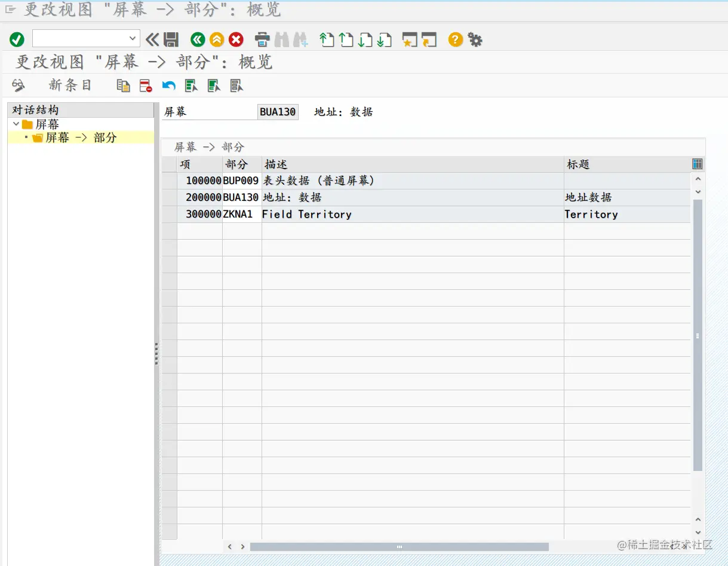The height and width of the screenshot is (566, 728).
Task: Click the cell with item number 200000
Action: (x=200, y=198)
